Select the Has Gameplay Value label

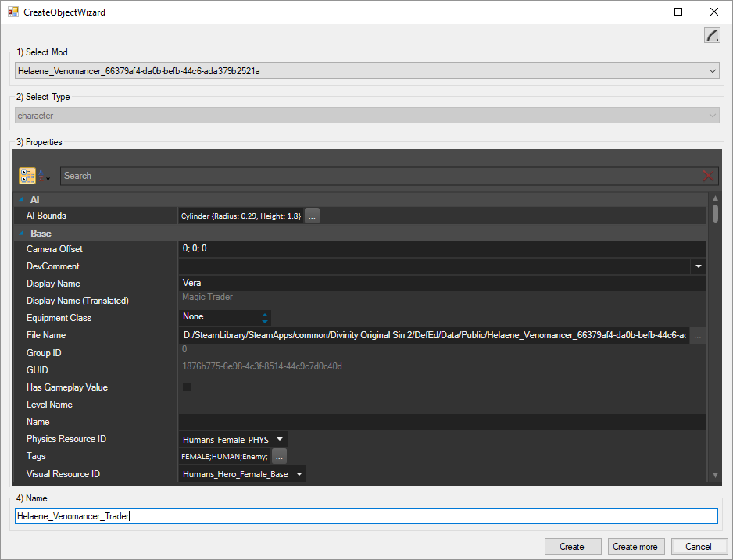pos(67,387)
